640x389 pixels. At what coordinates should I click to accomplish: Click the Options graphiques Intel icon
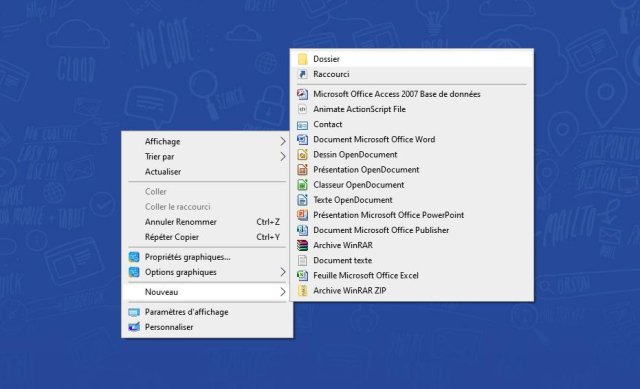click(x=134, y=272)
